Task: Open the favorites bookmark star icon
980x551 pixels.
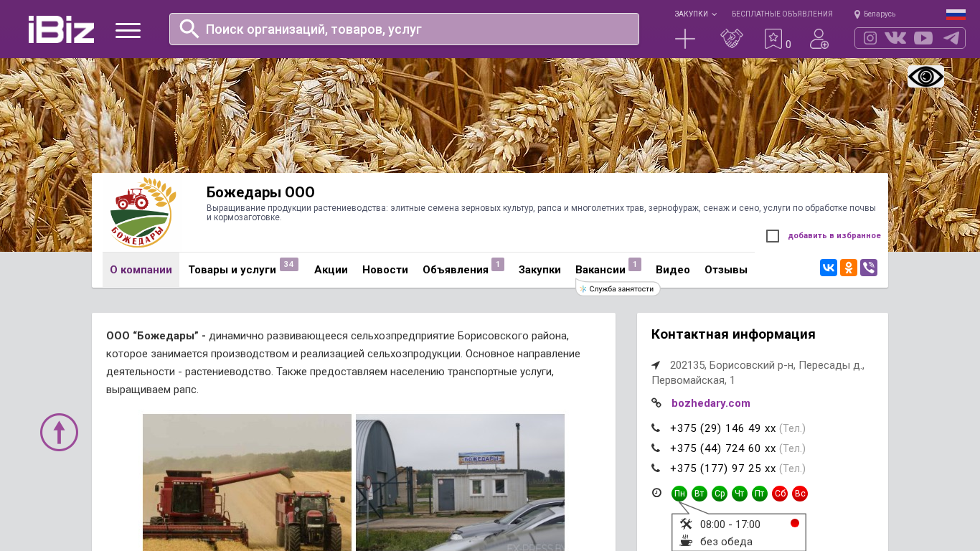Action: pos(773,39)
